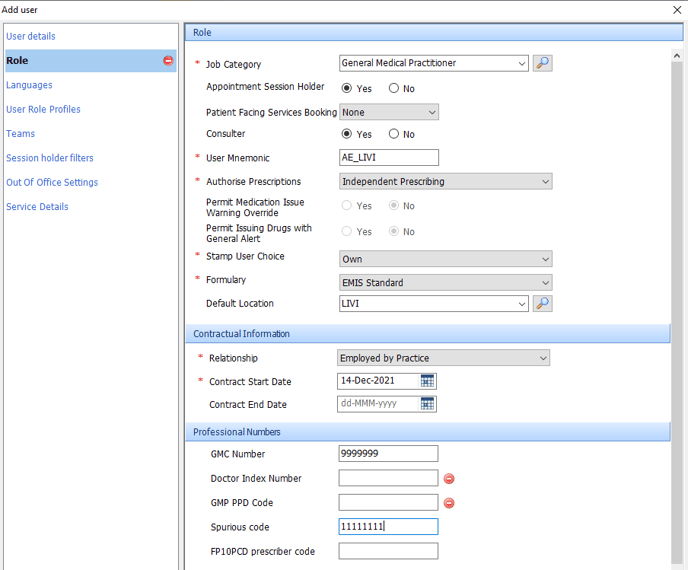Image resolution: width=688 pixels, height=570 pixels.
Task: Open the User details section
Action: (x=31, y=36)
